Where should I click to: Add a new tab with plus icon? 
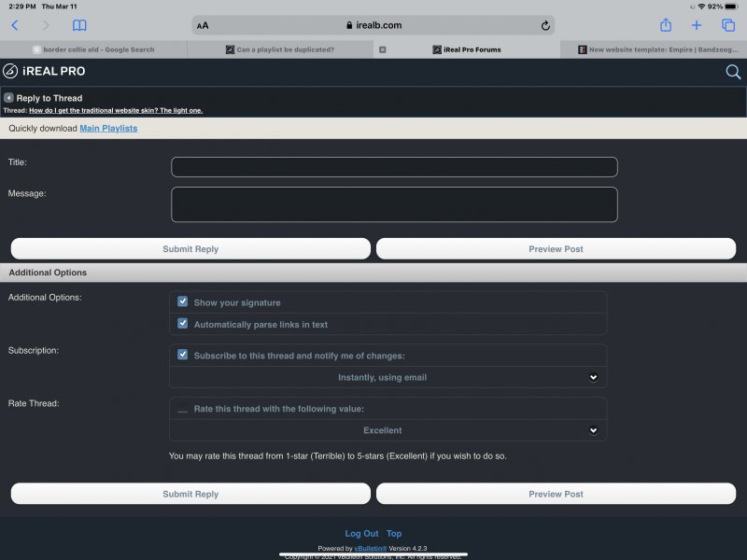click(697, 25)
